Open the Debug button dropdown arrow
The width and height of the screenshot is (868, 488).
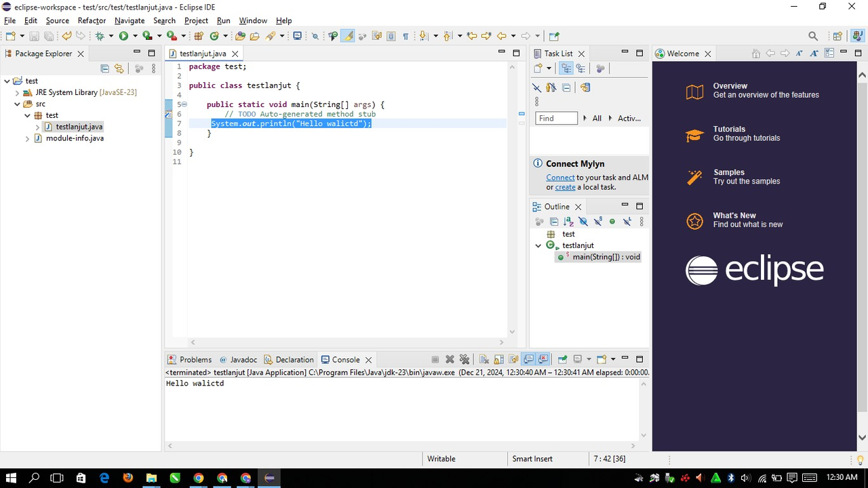tap(111, 36)
